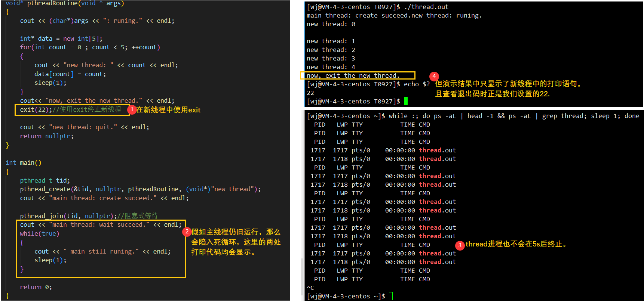
Task: Click the cout "now, exit the new thread." code line
Action: 97,100
